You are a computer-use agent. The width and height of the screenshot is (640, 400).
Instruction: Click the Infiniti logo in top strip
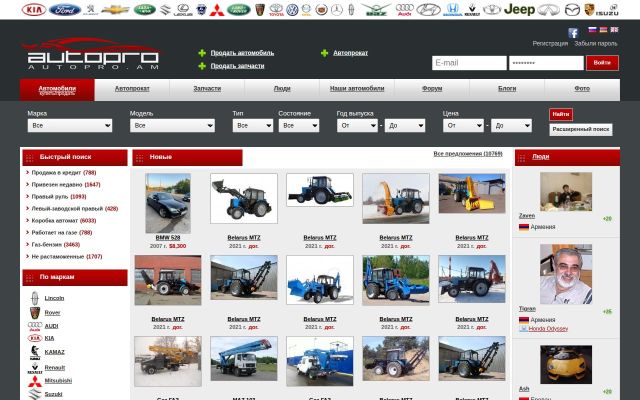[549, 9]
